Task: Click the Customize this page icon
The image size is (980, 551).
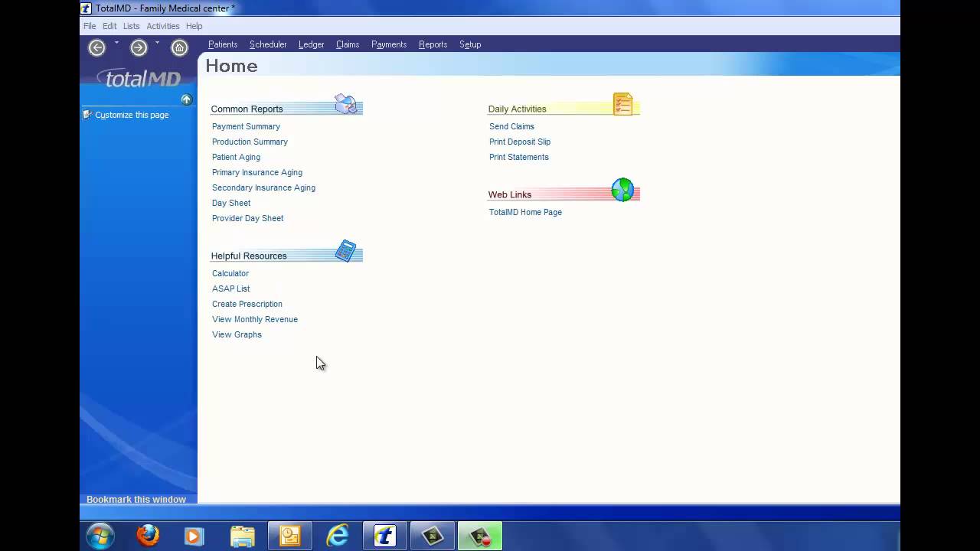Action: (87, 115)
